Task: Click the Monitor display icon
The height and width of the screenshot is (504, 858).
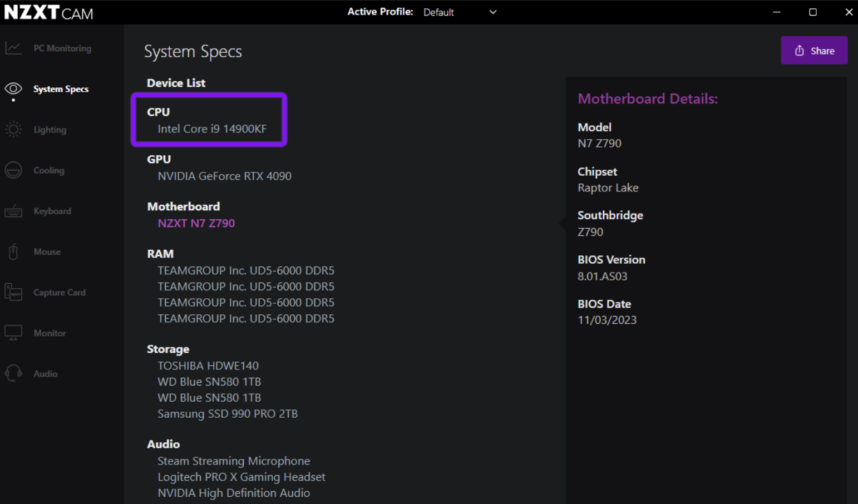Action: click(x=13, y=333)
